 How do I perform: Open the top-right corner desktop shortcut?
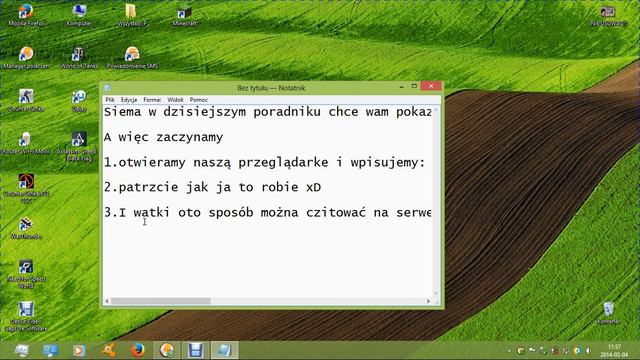tap(608, 15)
